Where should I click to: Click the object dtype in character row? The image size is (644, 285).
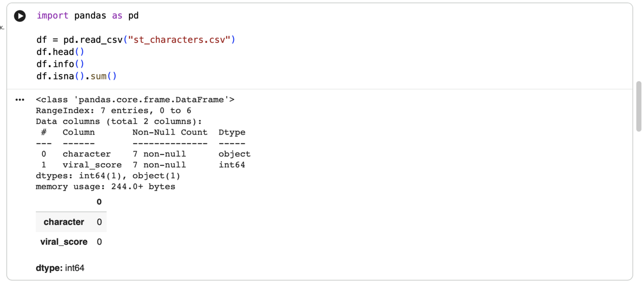(234, 154)
